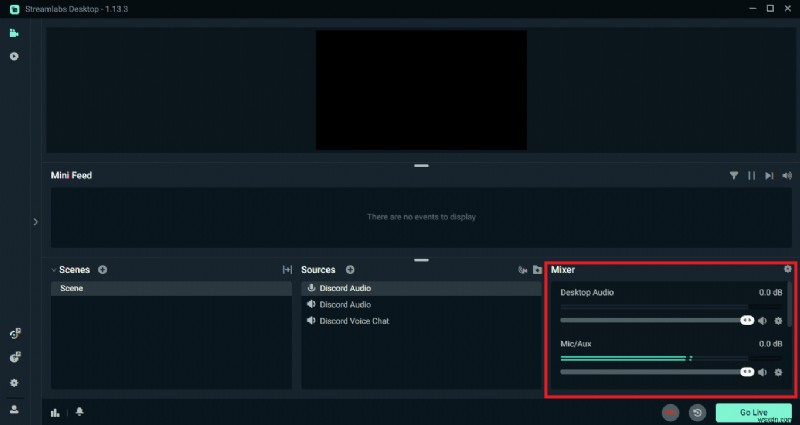The height and width of the screenshot is (425, 800).
Task: Click the Mini Feed heading
Action: 71,176
